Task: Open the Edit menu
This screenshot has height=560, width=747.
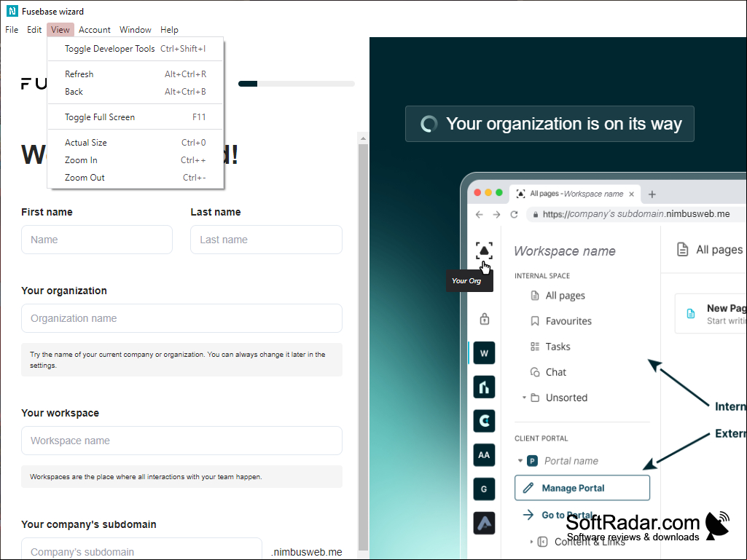Action: pos(34,30)
